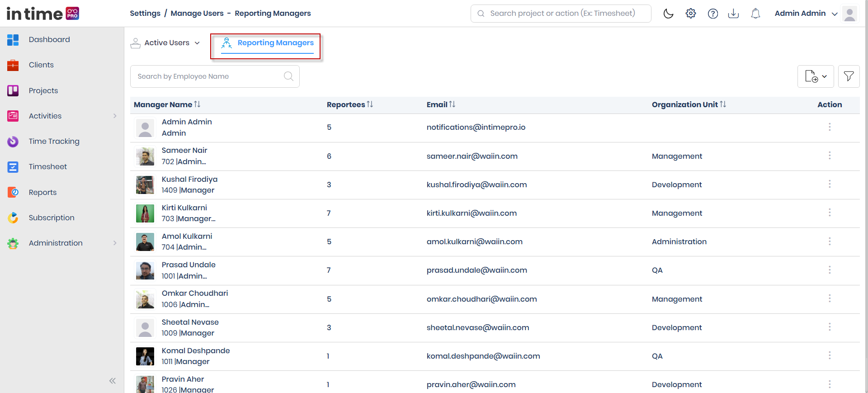Click Kirti Kulkarni's profile photo

click(145, 213)
